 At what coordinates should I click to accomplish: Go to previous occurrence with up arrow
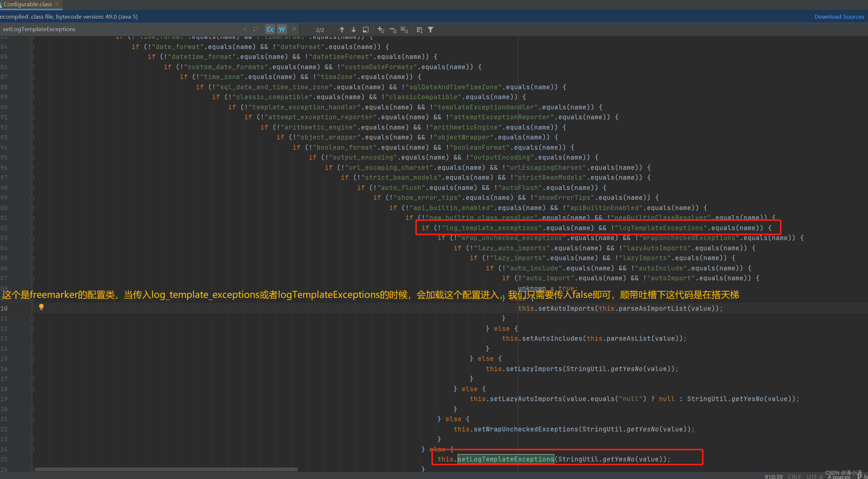[x=342, y=30]
